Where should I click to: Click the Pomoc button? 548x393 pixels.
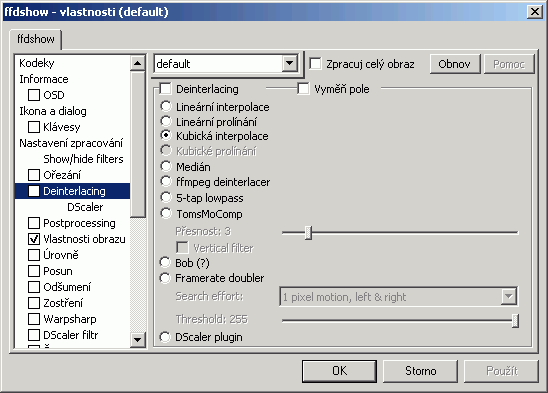coord(509,64)
